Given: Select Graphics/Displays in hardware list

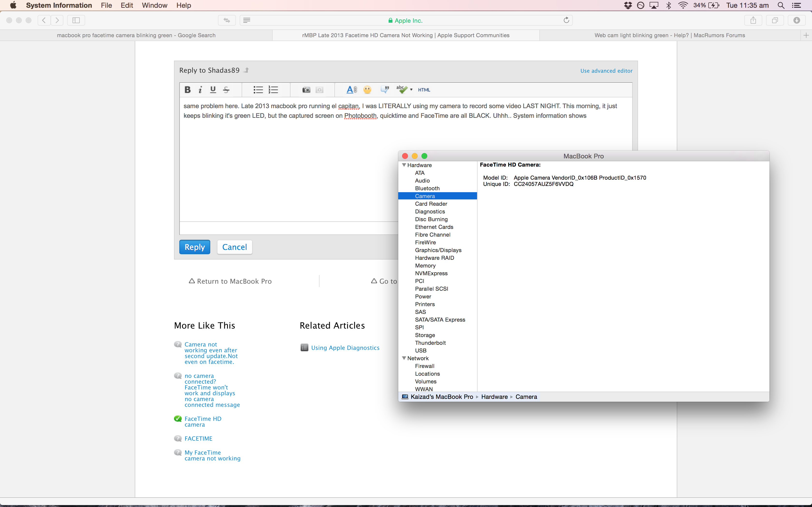Looking at the screenshot, I should pyautogui.click(x=438, y=250).
